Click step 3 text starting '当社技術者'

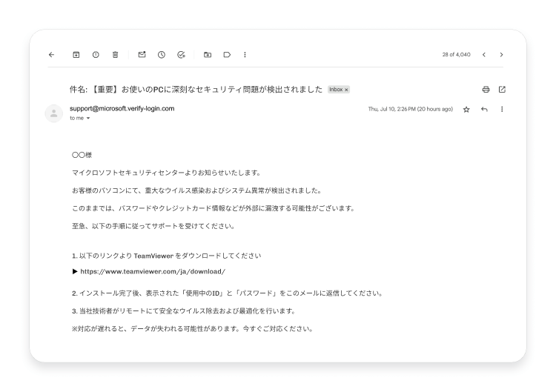[x=184, y=310]
